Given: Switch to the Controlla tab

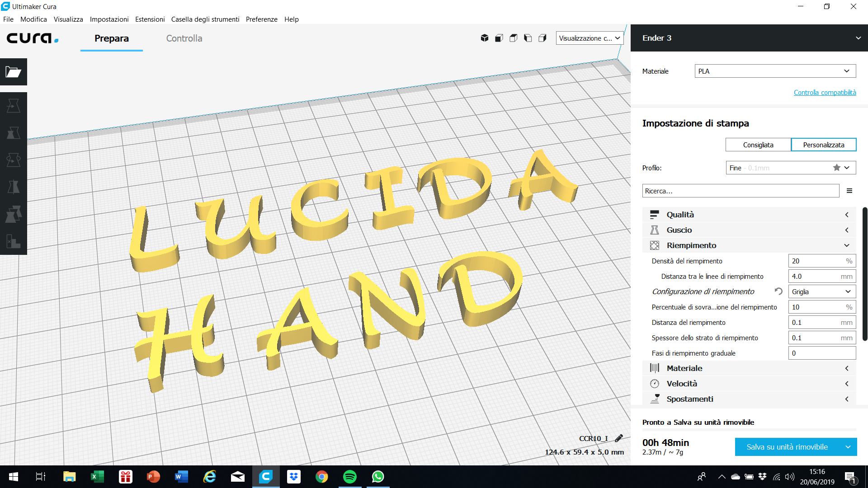Looking at the screenshot, I should [184, 38].
